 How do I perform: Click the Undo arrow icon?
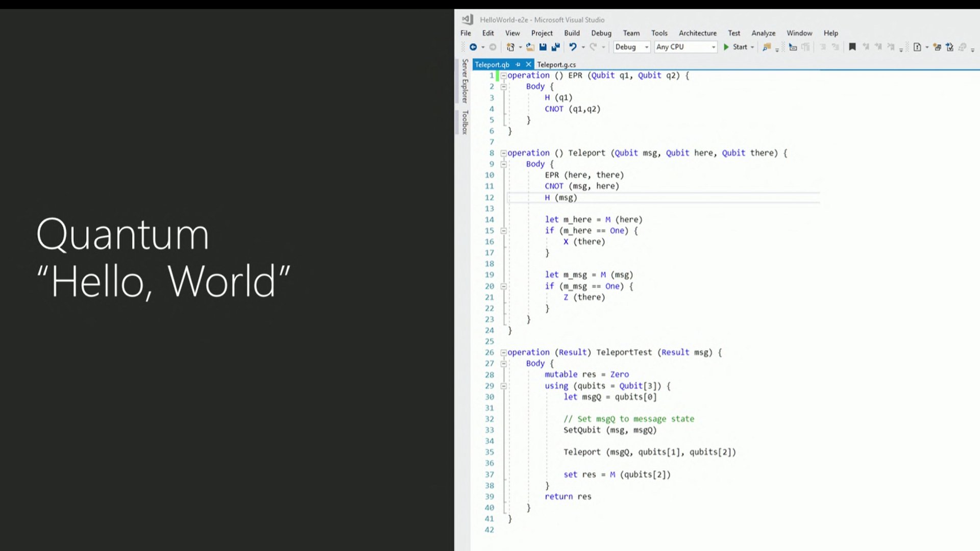(573, 47)
